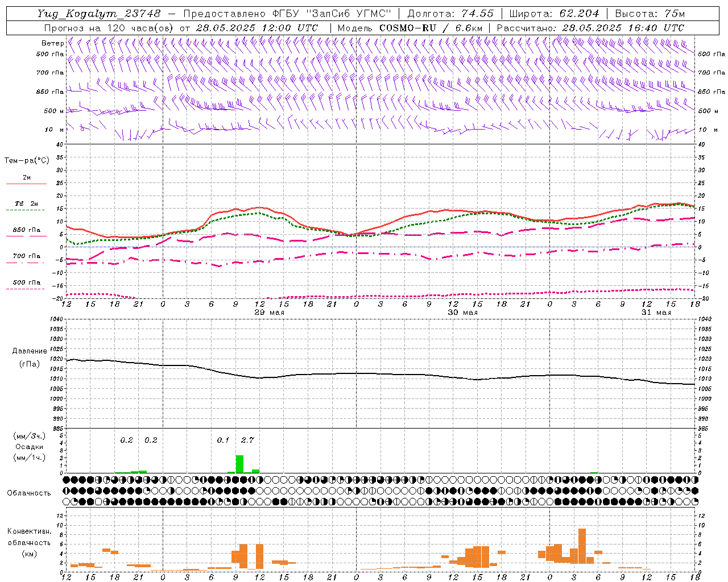Click the (мм/3ч.) units label
The width and height of the screenshot is (728, 582).
pyautogui.click(x=29, y=436)
